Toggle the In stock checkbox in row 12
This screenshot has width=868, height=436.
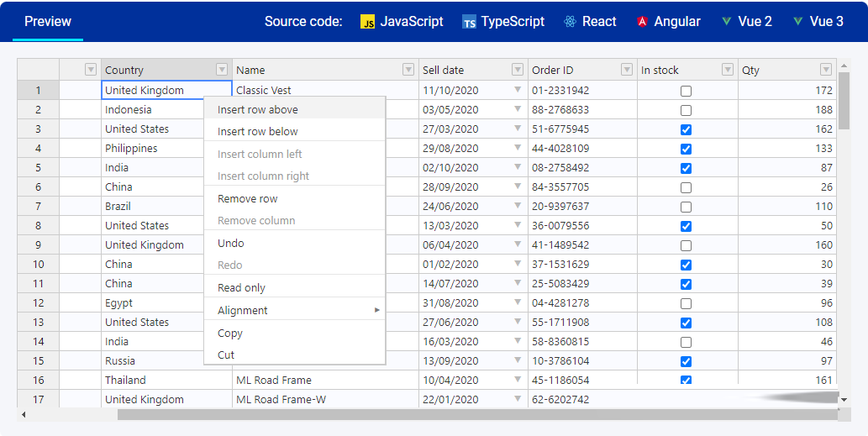click(687, 303)
